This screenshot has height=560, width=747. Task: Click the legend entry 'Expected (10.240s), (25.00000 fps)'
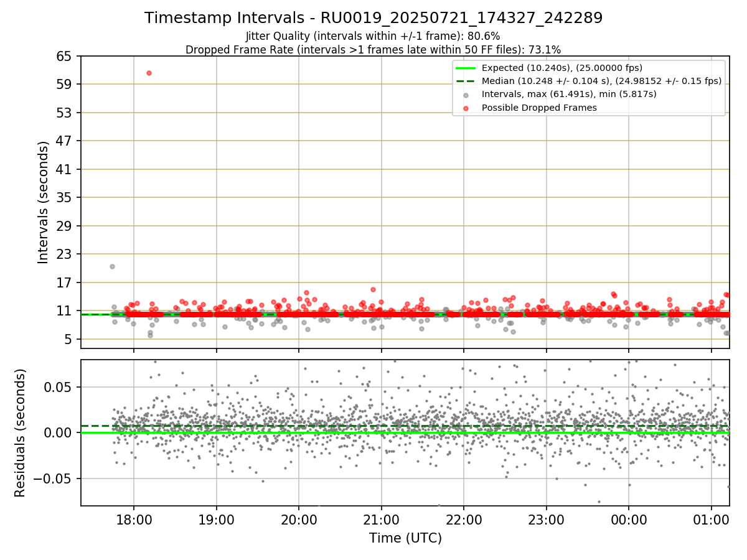(x=562, y=68)
